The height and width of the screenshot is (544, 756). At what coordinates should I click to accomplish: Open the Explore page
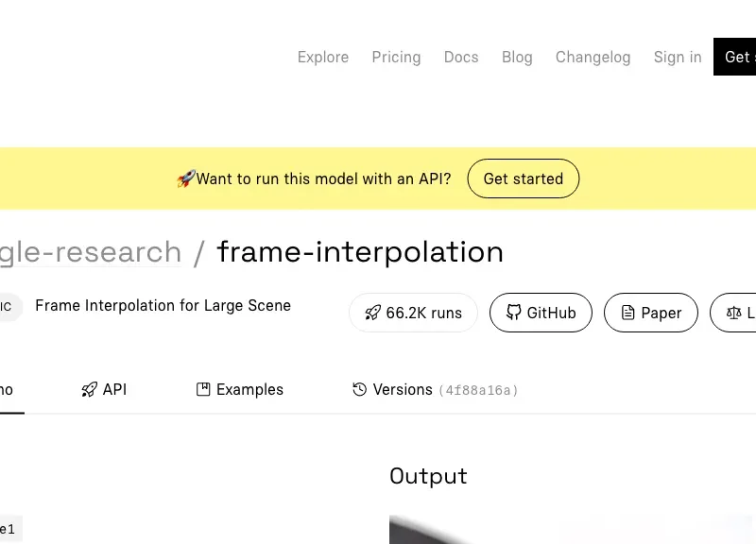click(x=323, y=57)
